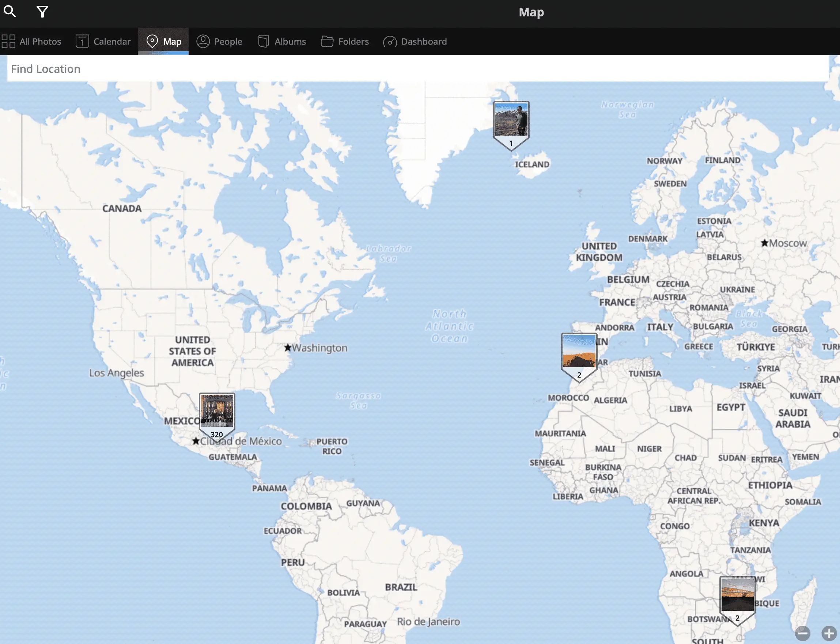Click the Filter icon

point(41,11)
